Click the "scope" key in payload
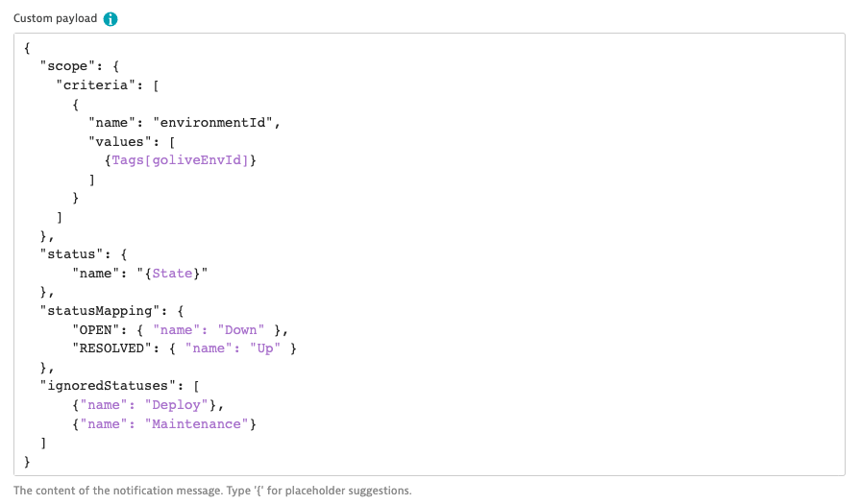 pos(65,66)
